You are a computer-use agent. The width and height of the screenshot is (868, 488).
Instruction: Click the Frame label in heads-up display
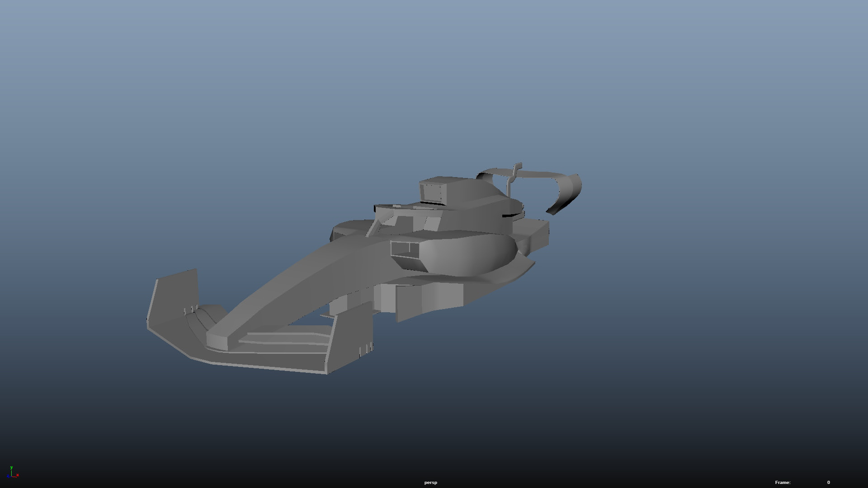click(783, 483)
